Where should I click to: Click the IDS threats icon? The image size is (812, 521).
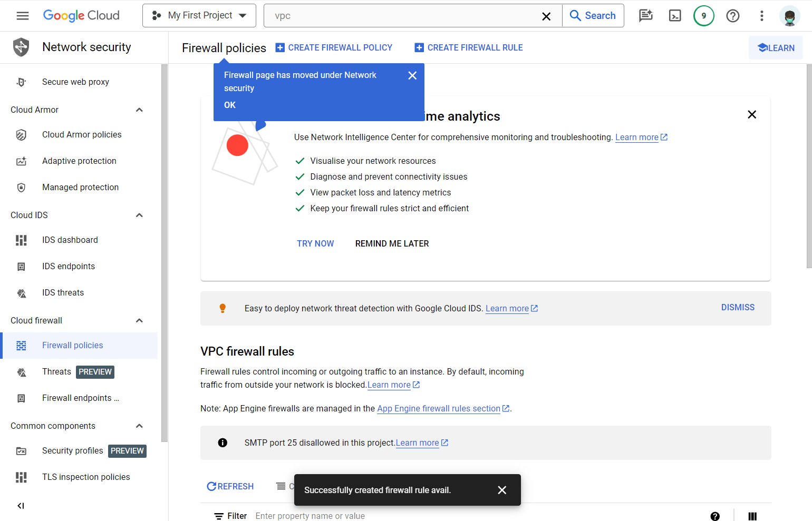click(x=21, y=293)
